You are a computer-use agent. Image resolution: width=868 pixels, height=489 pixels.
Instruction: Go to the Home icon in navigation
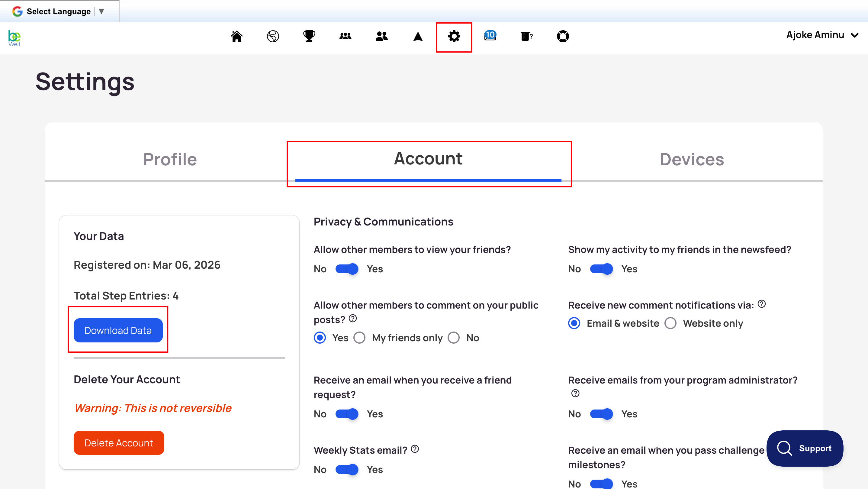(x=236, y=36)
